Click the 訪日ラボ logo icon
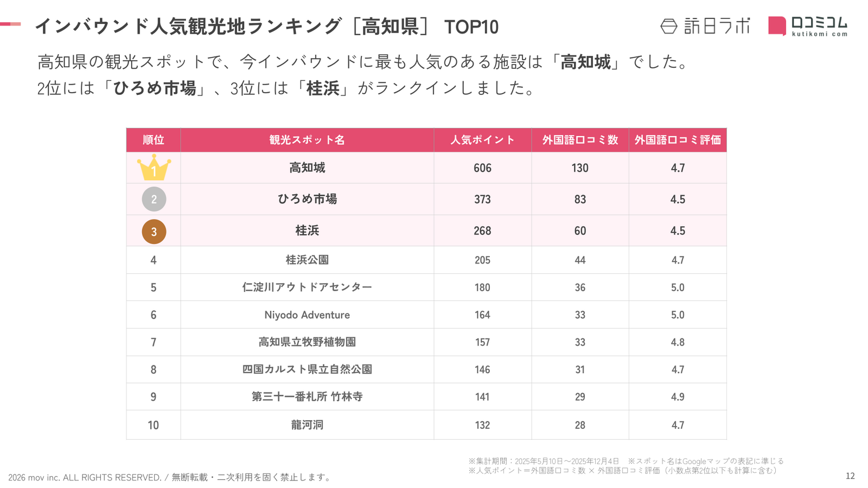Viewport: 868px width, 488px height. point(669,26)
